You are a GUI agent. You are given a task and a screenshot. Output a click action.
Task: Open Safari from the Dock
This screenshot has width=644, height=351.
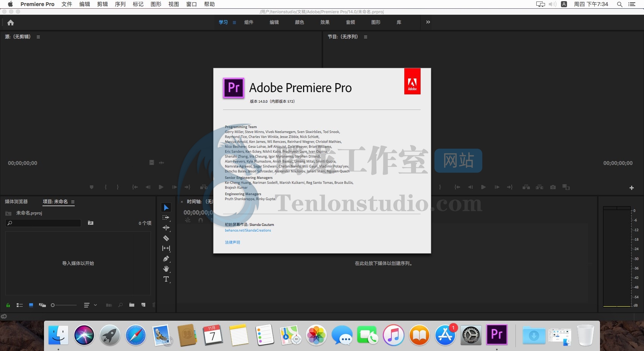coord(135,335)
